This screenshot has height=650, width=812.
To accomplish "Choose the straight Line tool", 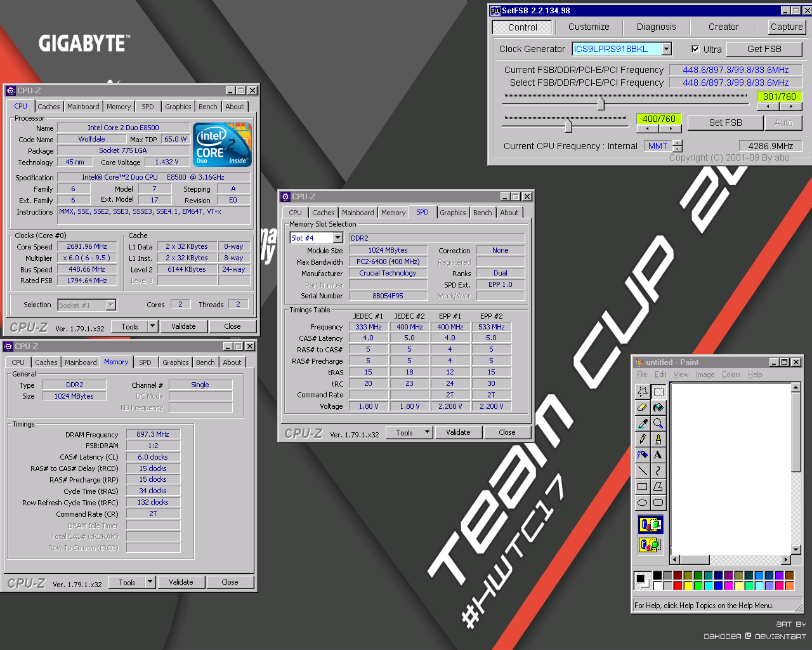I will click(x=642, y=471).
